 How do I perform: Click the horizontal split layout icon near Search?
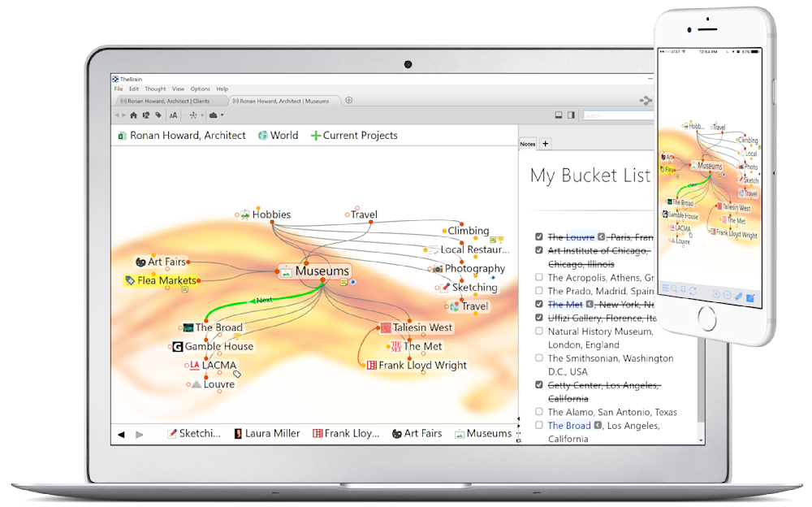pos(559,115)
